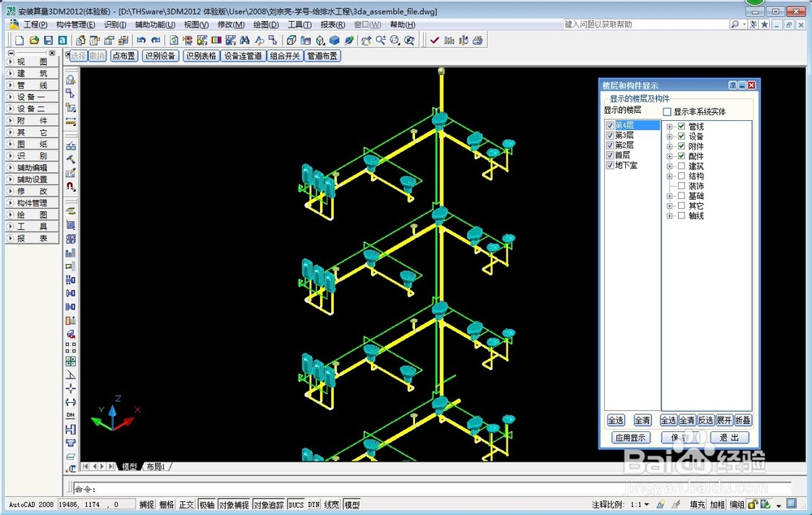
Task: Uncheck the 管线 component checkbox
Action: (x=681, y=127)
